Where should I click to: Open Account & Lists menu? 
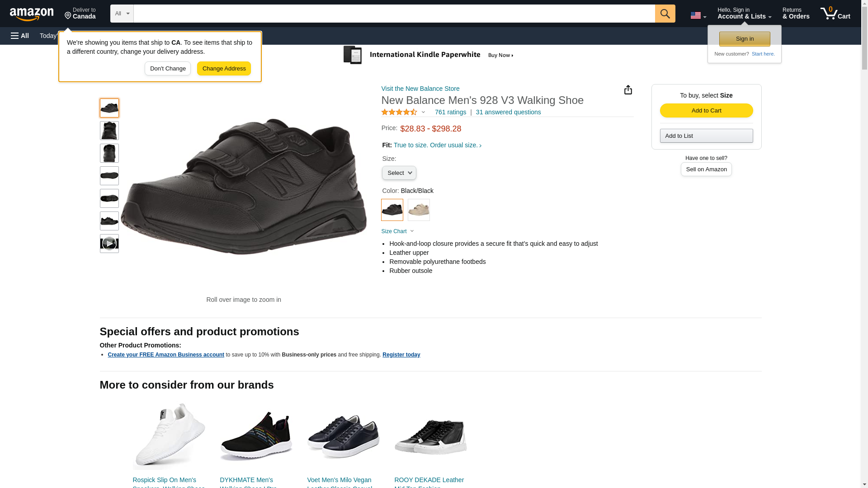coord(744,14)
